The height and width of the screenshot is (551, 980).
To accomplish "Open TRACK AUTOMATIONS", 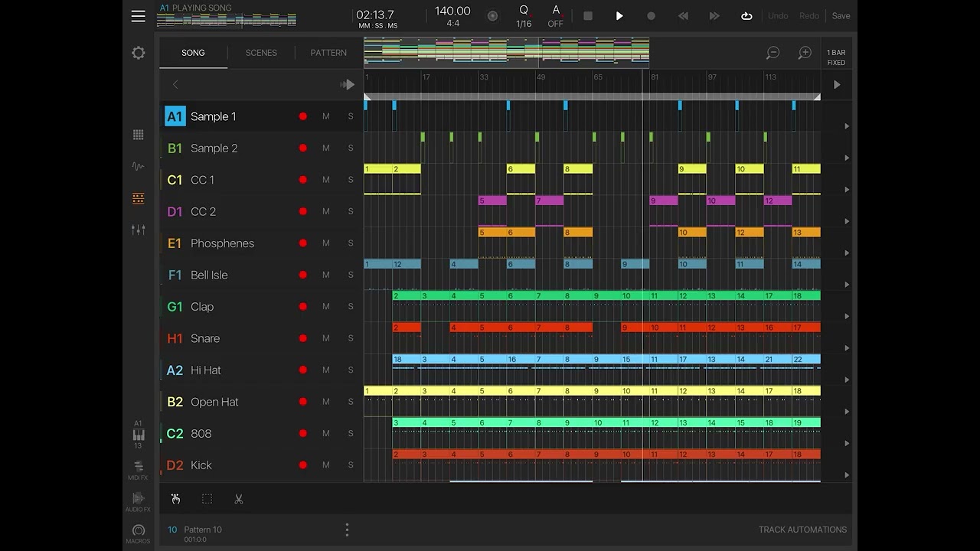I will (x=802, y=530).
